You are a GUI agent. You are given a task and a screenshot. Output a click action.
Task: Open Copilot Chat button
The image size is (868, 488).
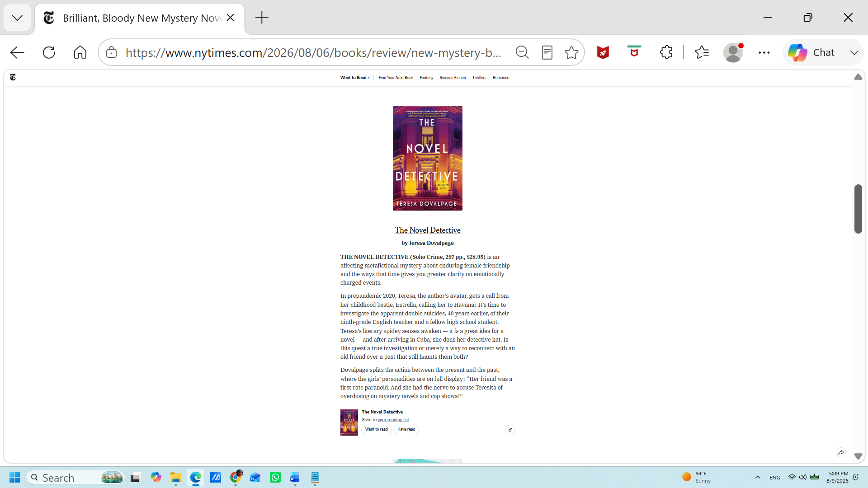(811, 52)
